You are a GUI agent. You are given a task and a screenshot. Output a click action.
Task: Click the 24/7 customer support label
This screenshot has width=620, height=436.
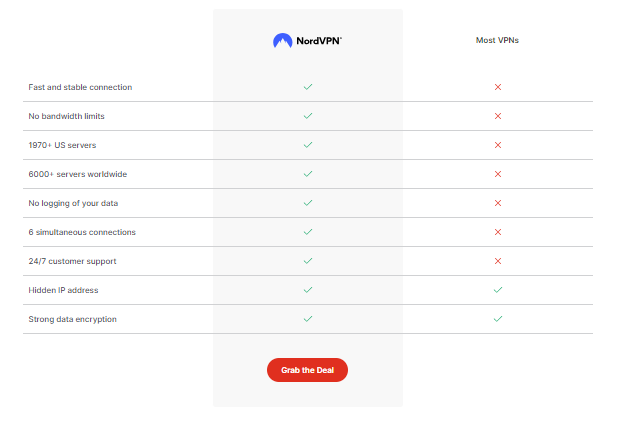[72, 261]
